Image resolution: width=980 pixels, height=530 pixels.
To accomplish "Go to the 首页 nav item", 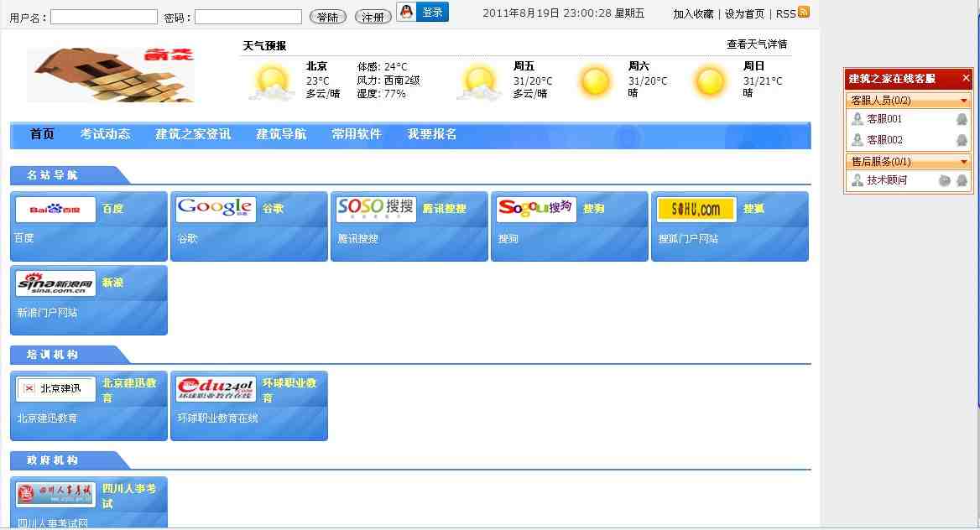I will (x=42, y=134).
